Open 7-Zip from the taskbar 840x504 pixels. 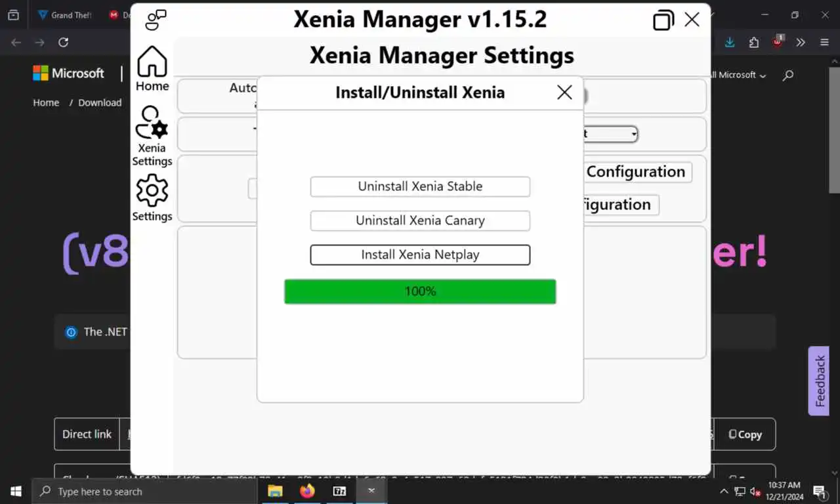click(x=339, y=491)
